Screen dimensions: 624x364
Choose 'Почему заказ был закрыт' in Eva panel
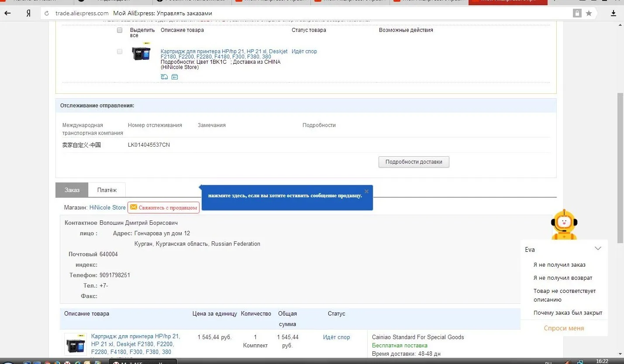point(568,313)
